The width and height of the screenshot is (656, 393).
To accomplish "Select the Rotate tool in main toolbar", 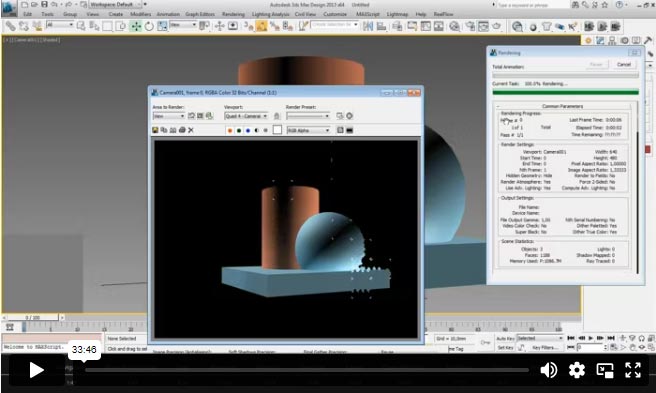I will 149,26.
